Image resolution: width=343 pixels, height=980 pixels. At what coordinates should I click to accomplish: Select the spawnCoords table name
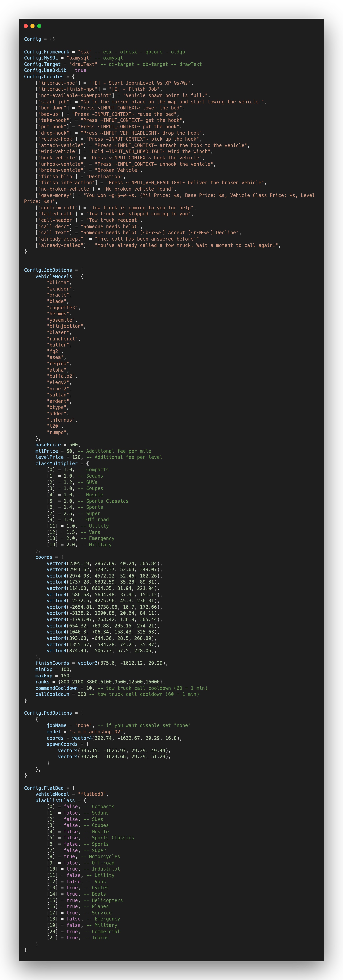pos(62,744)
